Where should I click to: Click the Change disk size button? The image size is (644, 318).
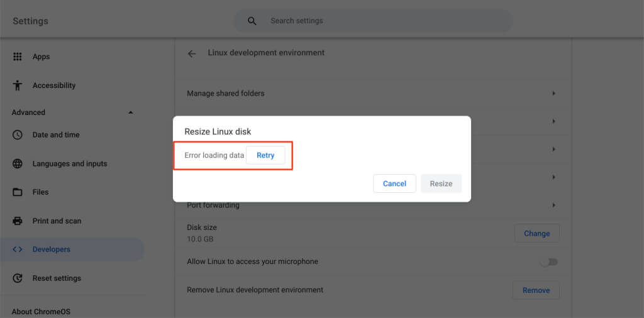coord(536,233)
